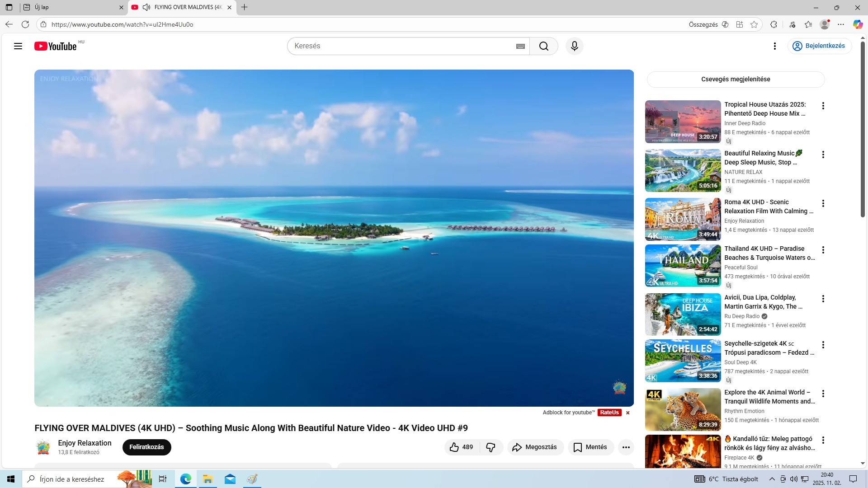Click the YouTube logo home link
The height and width of the screenshot is (488, 868).
pyautogui.click(x=55, y=46)
